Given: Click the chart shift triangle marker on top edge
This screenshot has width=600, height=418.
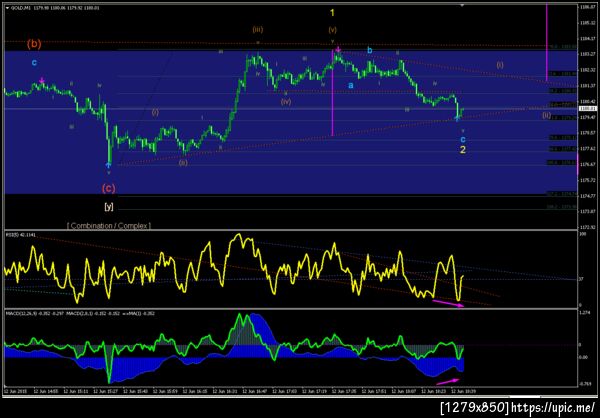Looking at the screenshot, I should 463,5.
